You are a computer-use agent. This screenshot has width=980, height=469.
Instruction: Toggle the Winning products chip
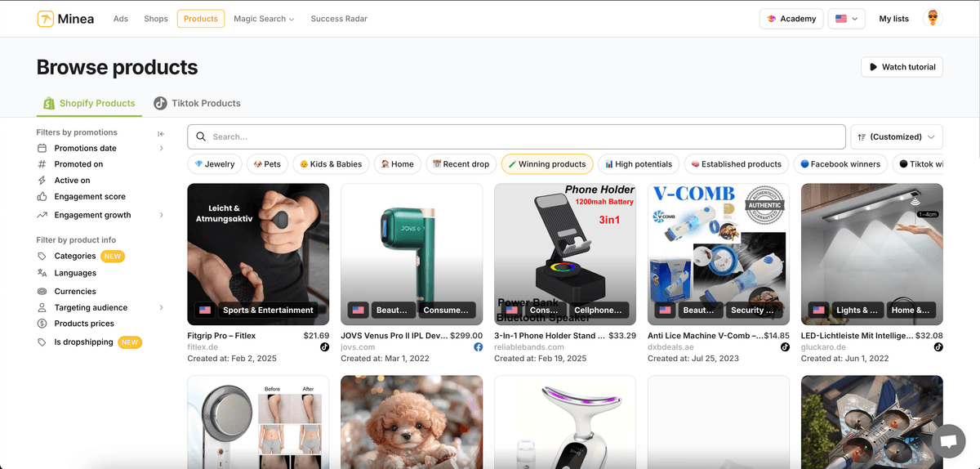pos(547,164)
